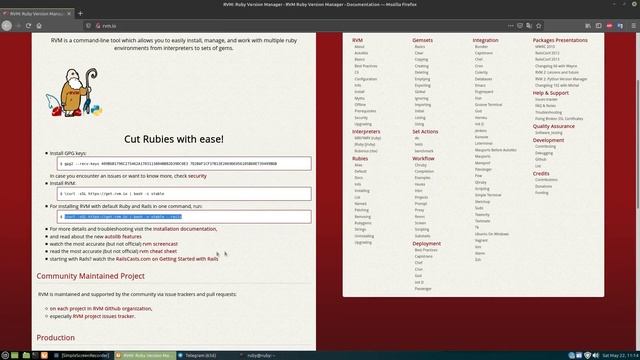
Task: Click the forward navigation arrow
Action: click(18, 26)
